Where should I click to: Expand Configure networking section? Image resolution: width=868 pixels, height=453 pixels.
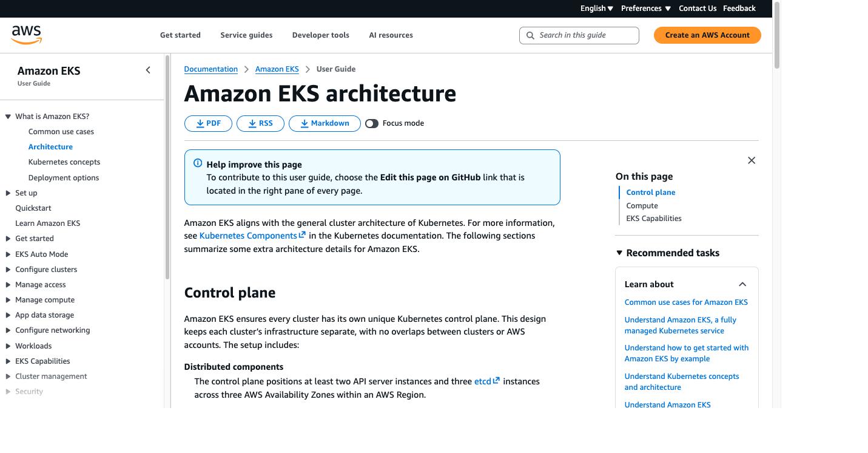(8, 330)
